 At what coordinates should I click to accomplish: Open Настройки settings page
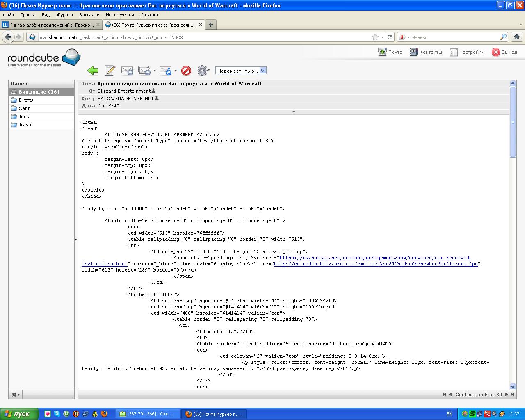coord(467,52)
